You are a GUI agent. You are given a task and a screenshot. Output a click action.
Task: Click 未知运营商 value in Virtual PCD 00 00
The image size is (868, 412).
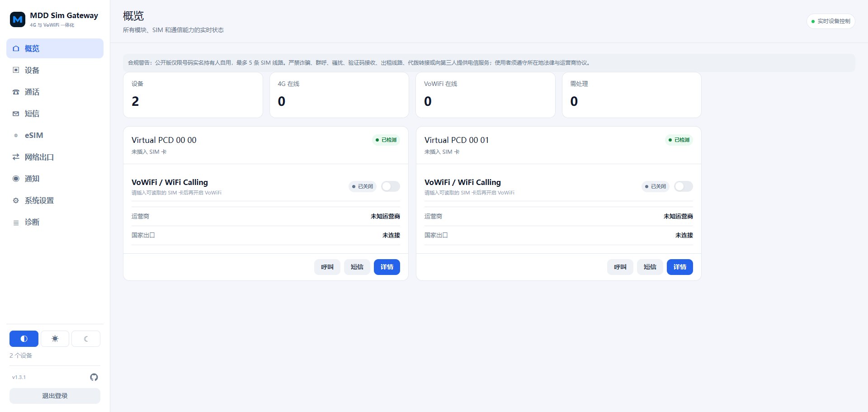(x=385, y=216)
